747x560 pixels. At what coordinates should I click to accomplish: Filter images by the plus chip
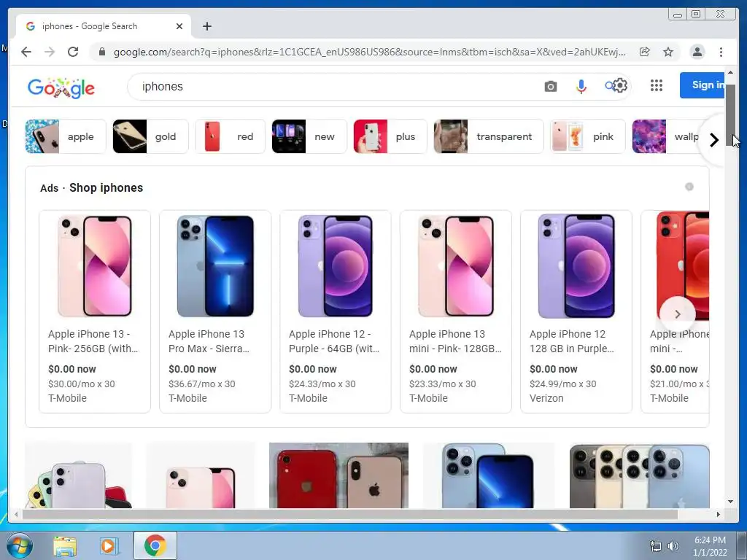390,136
